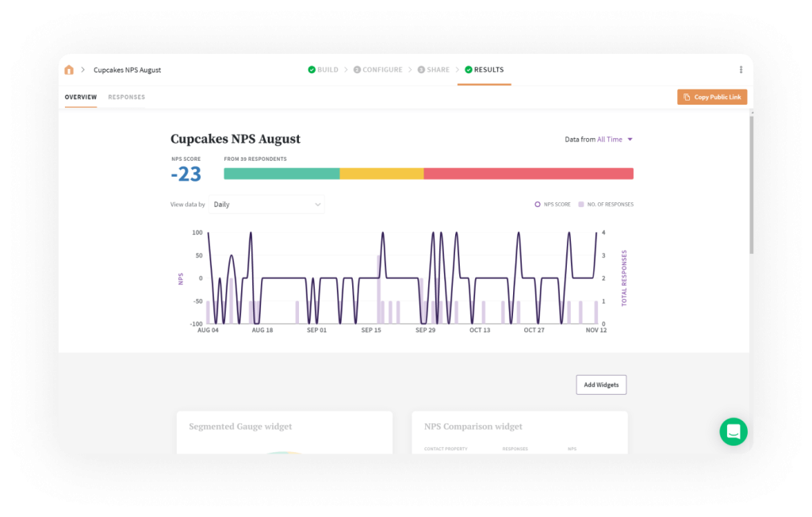Click the green checkmark next to Results
812x517 pixels.
(x=469, y=70)
